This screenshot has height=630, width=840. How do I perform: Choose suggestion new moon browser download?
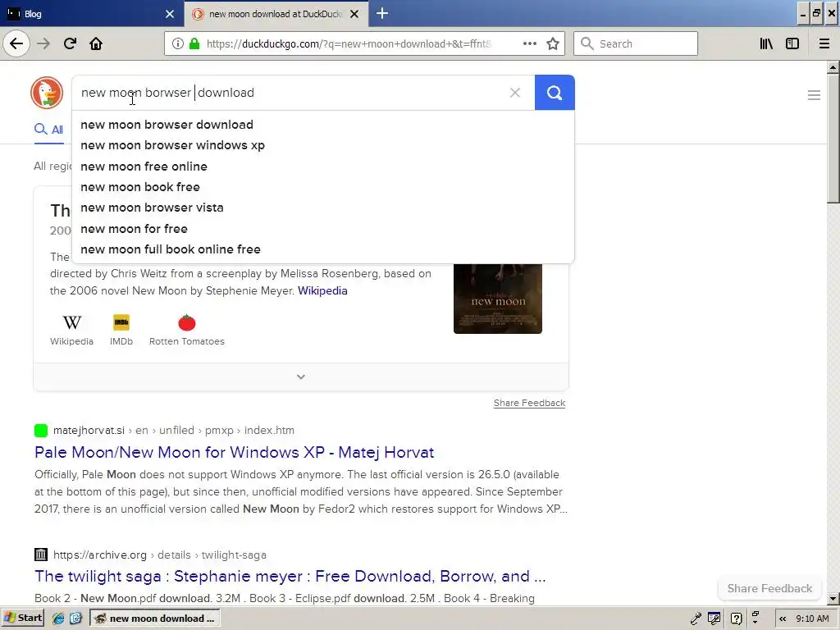[323, 125]
